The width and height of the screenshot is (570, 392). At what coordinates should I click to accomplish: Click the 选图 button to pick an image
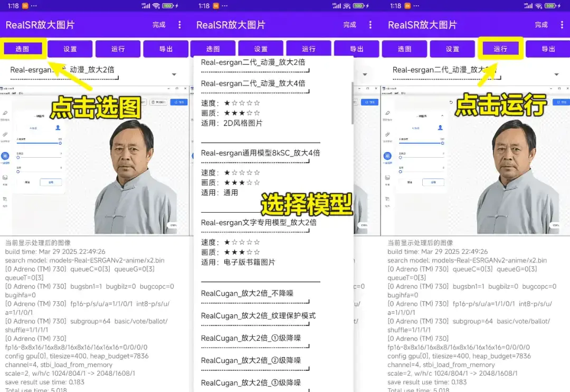(22, 48)
